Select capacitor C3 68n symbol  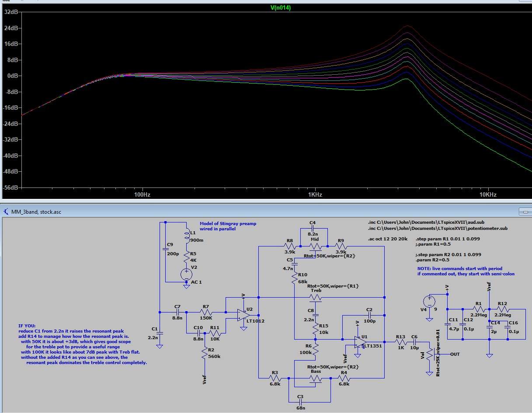coord(299,401)
